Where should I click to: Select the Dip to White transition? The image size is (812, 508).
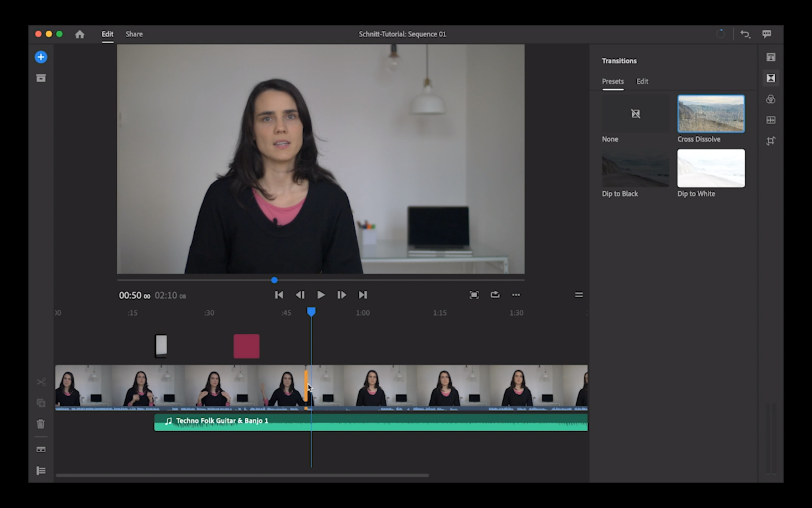[710, 168]
